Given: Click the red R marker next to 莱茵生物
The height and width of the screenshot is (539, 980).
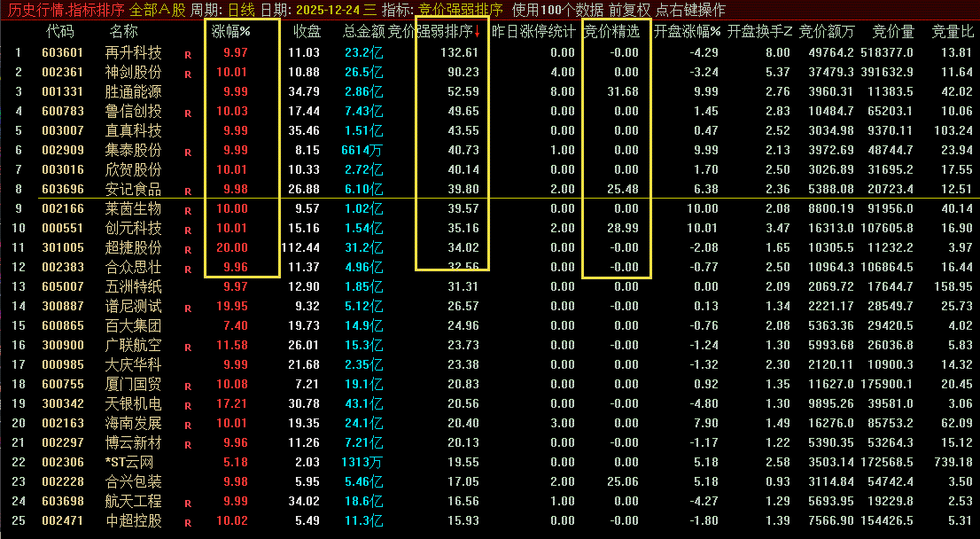Looking at the screenshot, I should tap(188, 211).
